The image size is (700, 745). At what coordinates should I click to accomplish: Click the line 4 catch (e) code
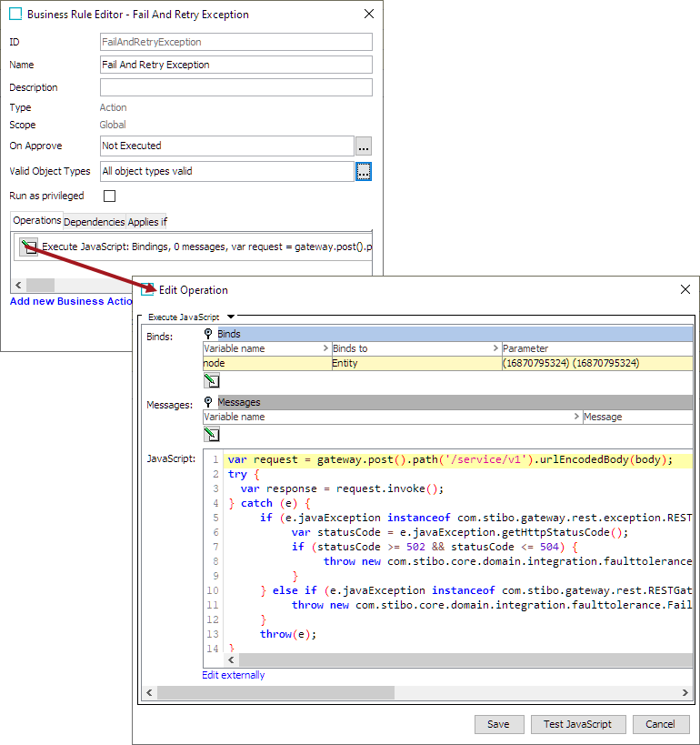[269, 503]
